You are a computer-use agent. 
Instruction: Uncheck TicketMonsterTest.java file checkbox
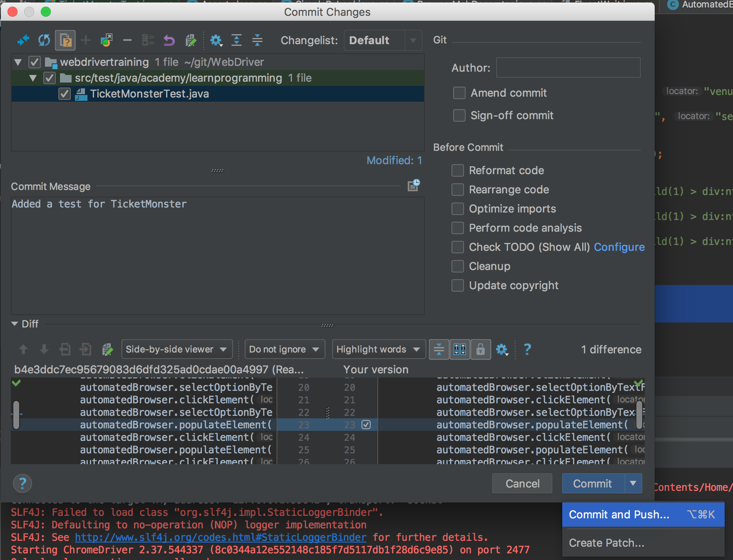point(65,94)
